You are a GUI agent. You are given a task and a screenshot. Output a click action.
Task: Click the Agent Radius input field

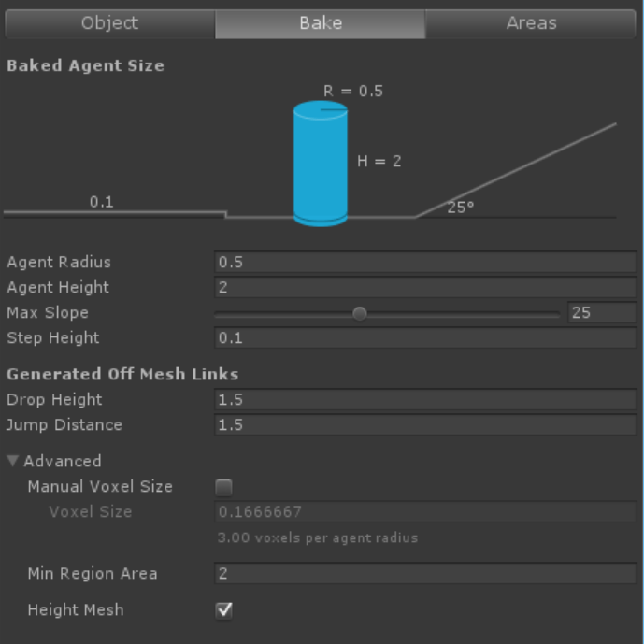425,263
